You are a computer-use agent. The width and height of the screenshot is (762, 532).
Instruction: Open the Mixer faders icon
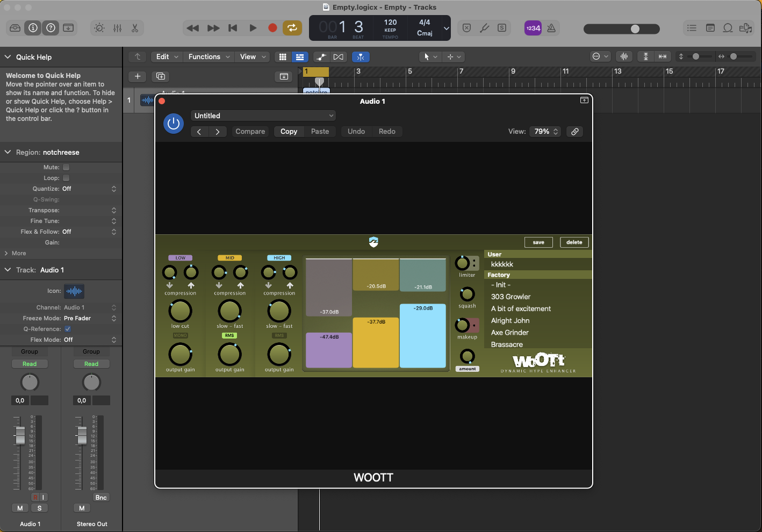[117, 28]
